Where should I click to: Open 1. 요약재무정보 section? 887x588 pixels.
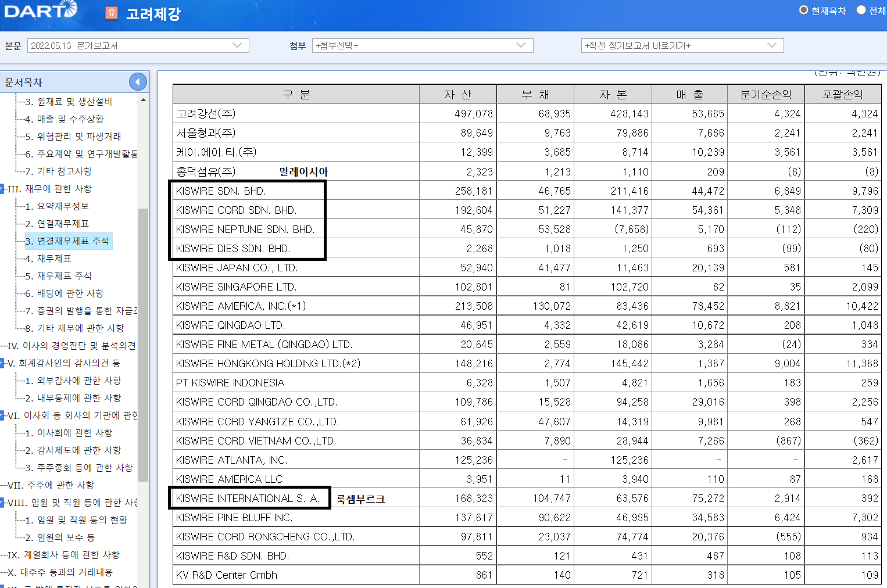pos(57,206)
